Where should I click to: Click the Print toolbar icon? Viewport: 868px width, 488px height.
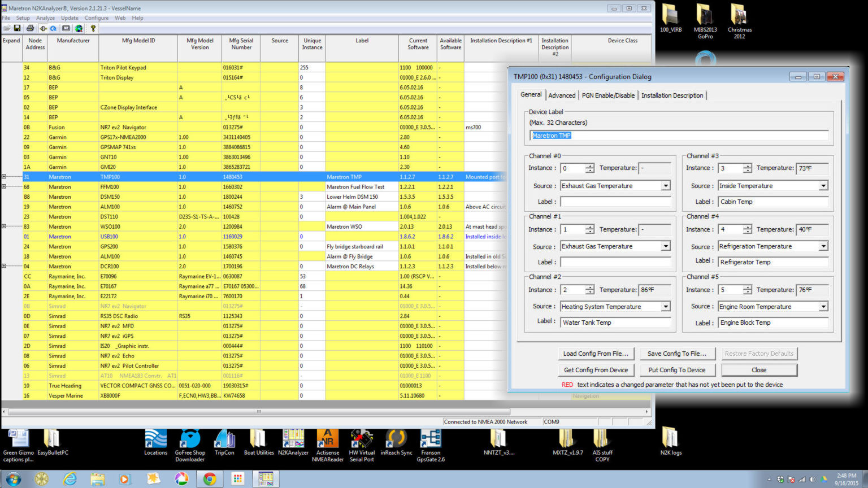[x=31, y=28]
